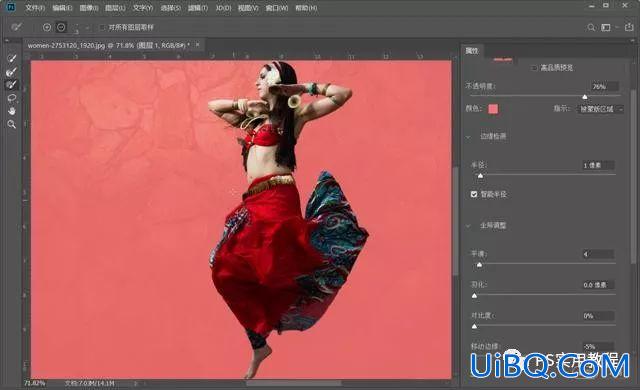640x390 pixels.
Task: Open the 3D menu
Action: (223, 8)
